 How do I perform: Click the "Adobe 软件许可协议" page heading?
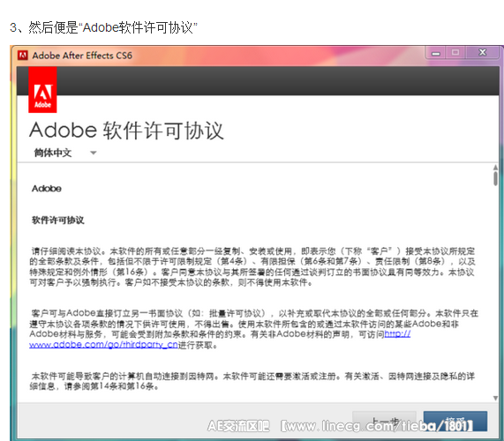(126, 130)
